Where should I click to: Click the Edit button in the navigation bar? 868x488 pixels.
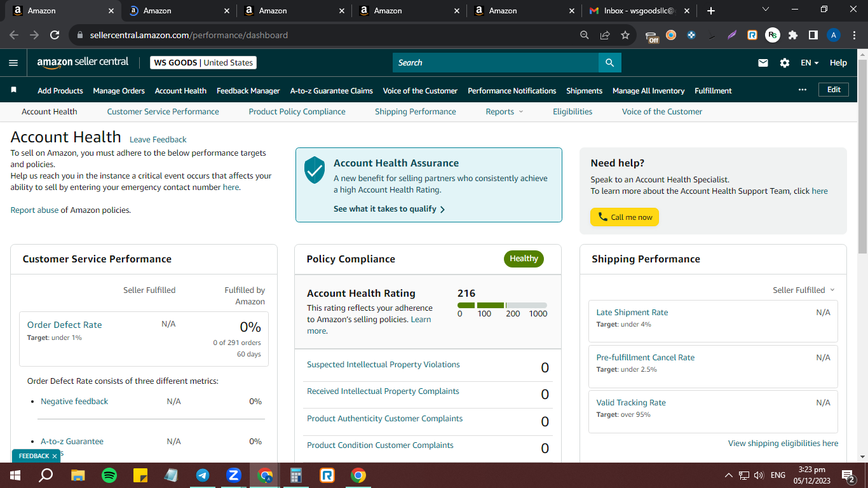(834, 90)
